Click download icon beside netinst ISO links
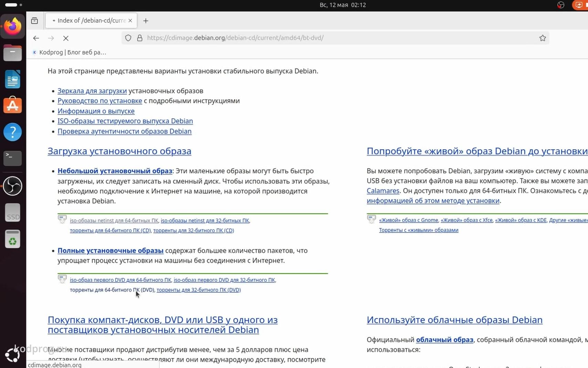Image resolution: width=588 pixels, height=368 pixels. tap(62, 219)
